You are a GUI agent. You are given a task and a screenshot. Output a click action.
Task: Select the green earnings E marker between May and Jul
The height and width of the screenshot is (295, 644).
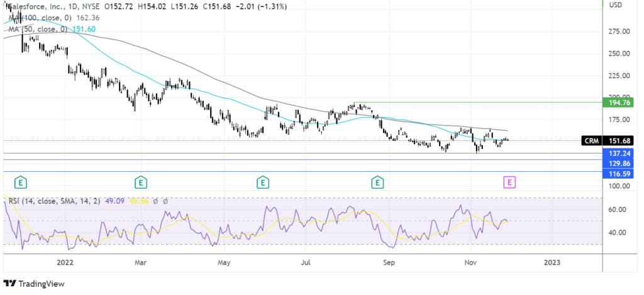pyautogui.click(x=262, y=182)
